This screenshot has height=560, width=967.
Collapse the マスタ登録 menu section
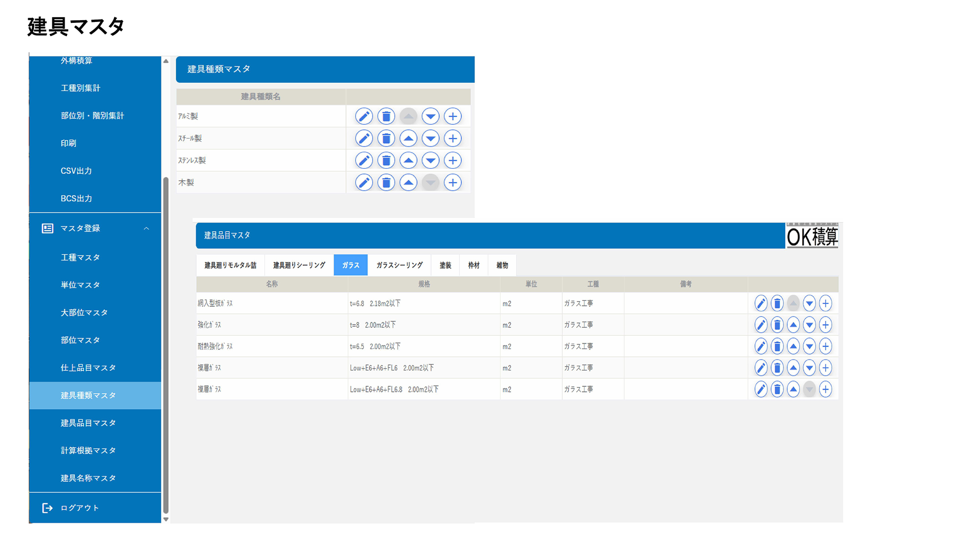click(146, 229)
